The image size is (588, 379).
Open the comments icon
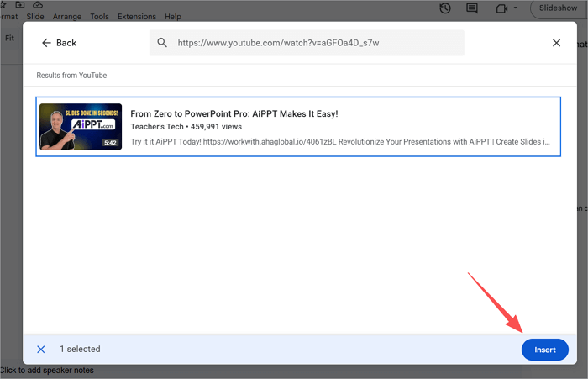472,8
